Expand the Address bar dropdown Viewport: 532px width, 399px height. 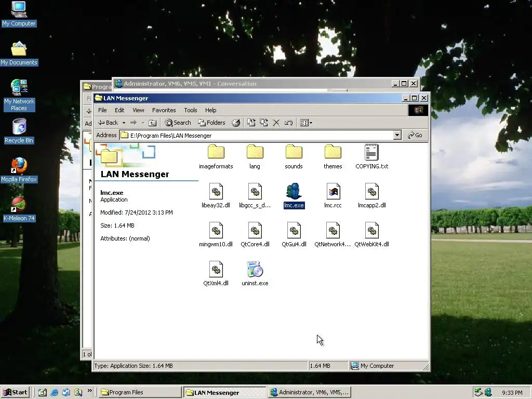click(x=397, y=136)
